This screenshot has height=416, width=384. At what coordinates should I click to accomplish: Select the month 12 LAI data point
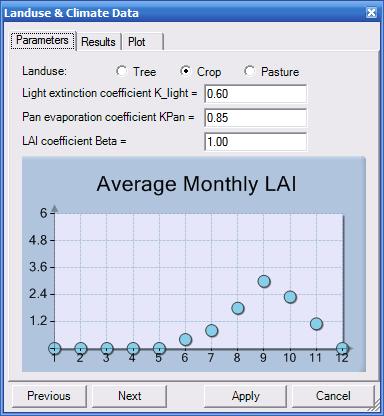[342, 349]
